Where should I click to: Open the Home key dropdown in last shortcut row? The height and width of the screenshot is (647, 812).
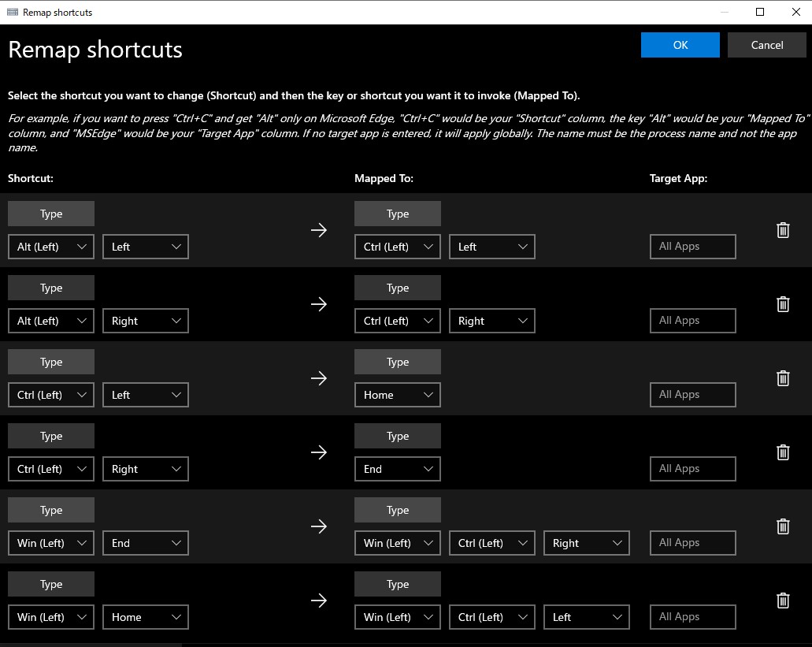pos(146,617)
